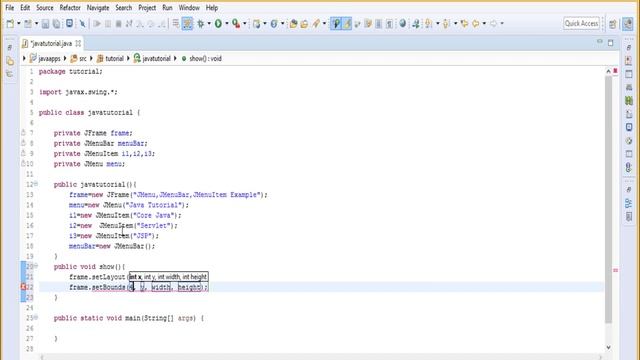The width and height of the screenshot is (640, 360).
Task: Toggle Skip All Breakpoints in the toolbar
Action: point(82,24)
